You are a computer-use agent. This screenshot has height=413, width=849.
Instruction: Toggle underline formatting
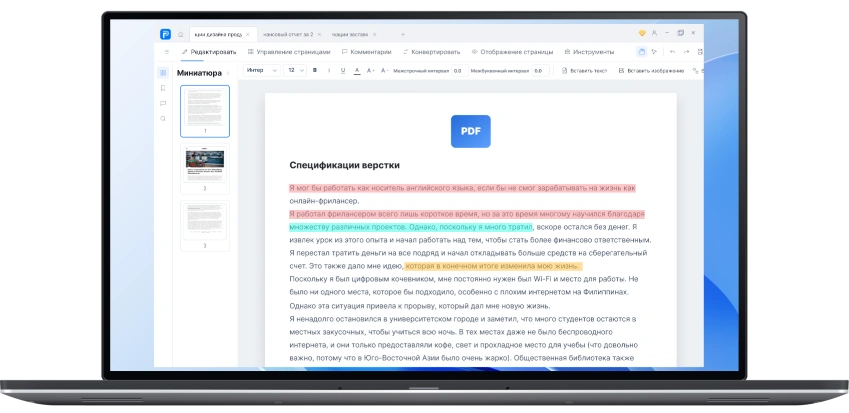pyautogui.click(x=343, y=70)
